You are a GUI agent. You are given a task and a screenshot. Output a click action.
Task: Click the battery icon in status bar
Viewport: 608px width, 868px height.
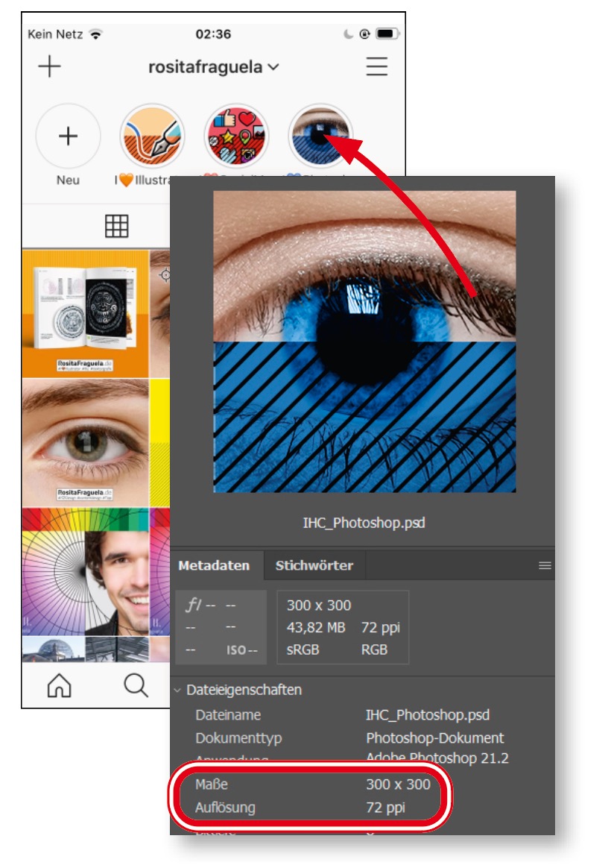[387, 34]
